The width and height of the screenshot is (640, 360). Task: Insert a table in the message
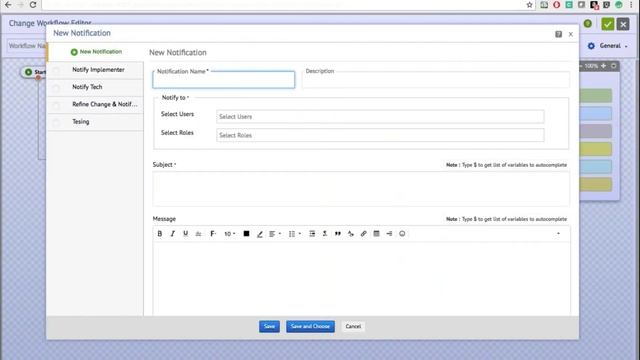click(x=376, y=234)
